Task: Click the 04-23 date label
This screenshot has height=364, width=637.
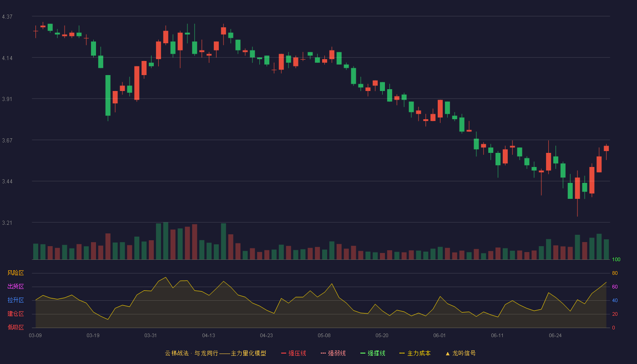Action: (x=266, y=336)
